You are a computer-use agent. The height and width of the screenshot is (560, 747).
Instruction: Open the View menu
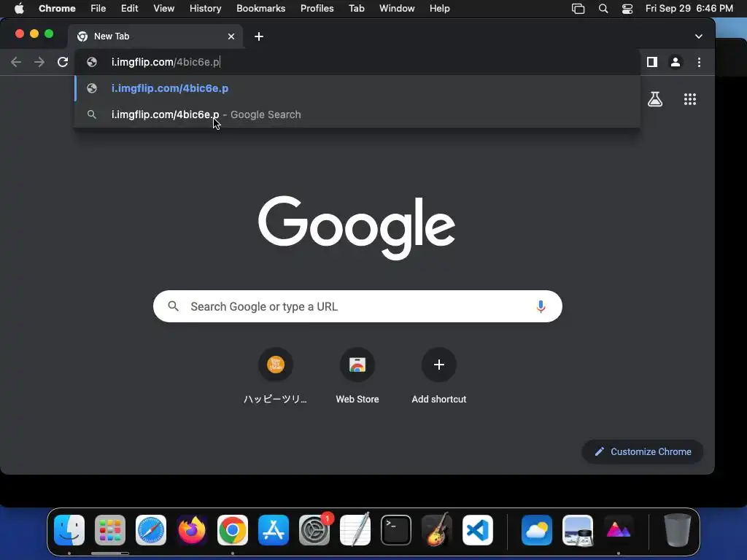tap(164, 9)
